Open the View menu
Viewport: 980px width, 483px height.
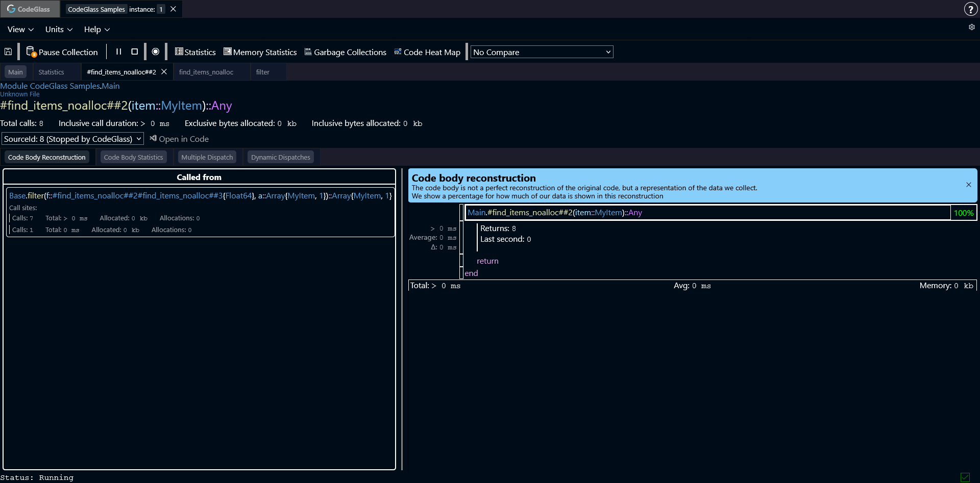17,29
